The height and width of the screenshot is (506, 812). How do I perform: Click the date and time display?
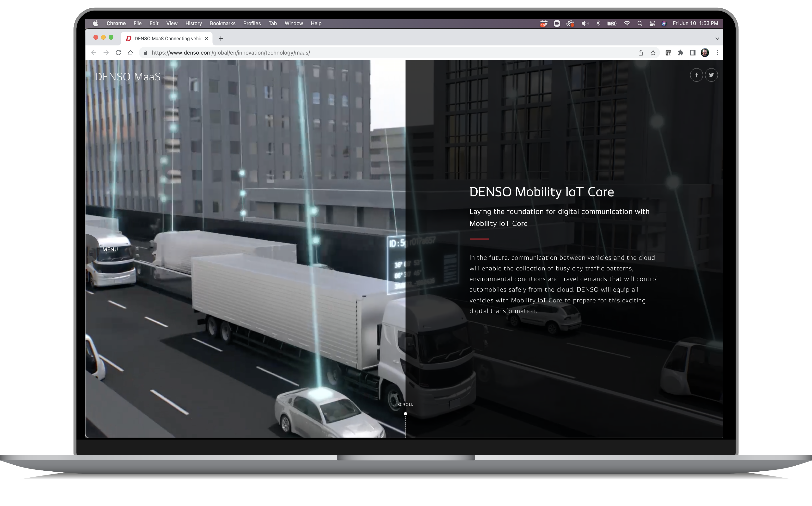coord(695,23)
